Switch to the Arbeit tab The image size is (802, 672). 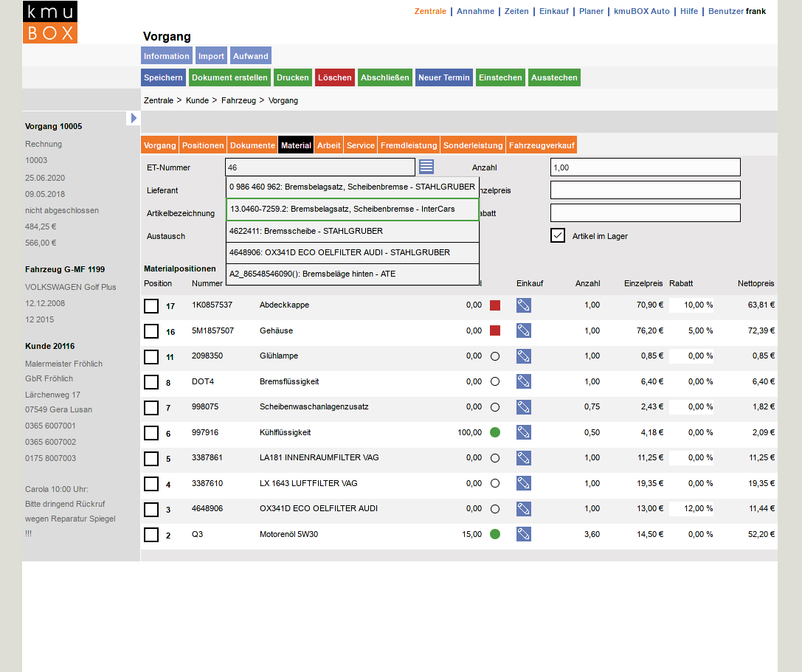pos(329,146)
